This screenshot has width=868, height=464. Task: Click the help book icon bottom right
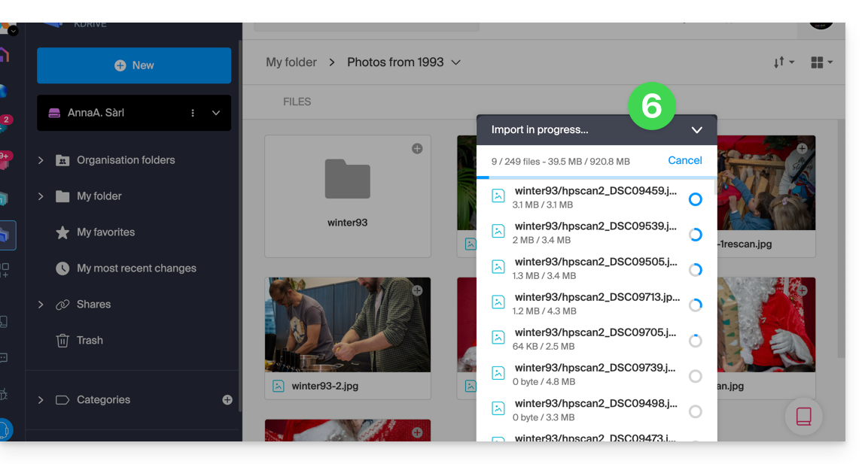803,416
